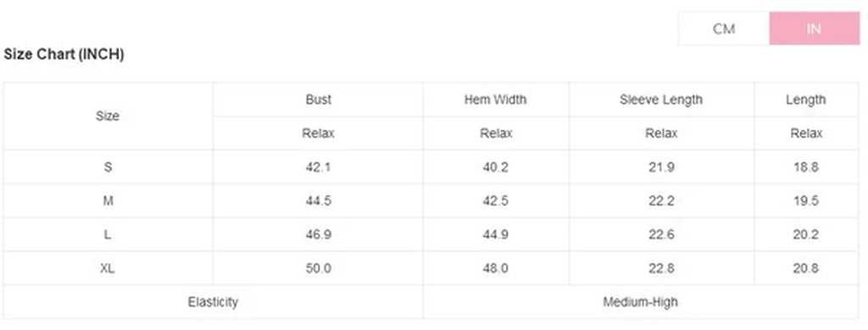Image resolution: width=868 pixels, height=330 pixels.
Task: Click the Medium-High elasticity value
Action: pos(641,302)
